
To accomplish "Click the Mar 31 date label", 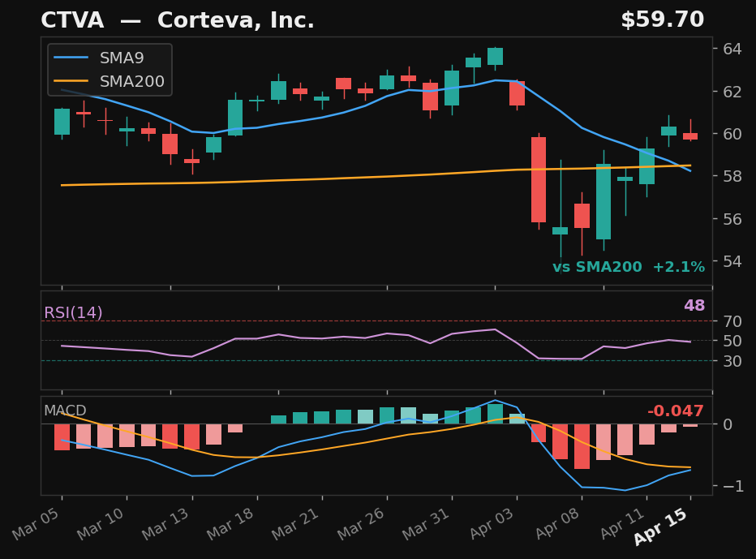I will 426,524.
